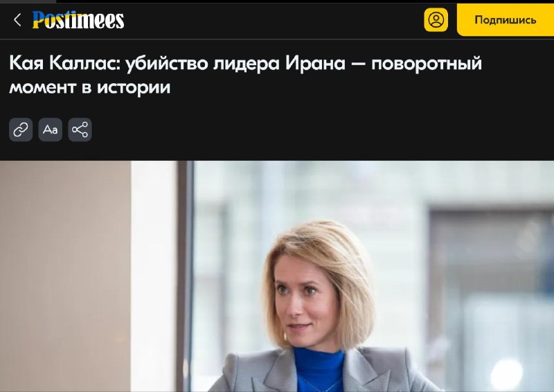Image resolution: width=554 pixels, height=392 pixels.
Task: Select the headline about Кая Каллас
Action: [x=246, y=75]
